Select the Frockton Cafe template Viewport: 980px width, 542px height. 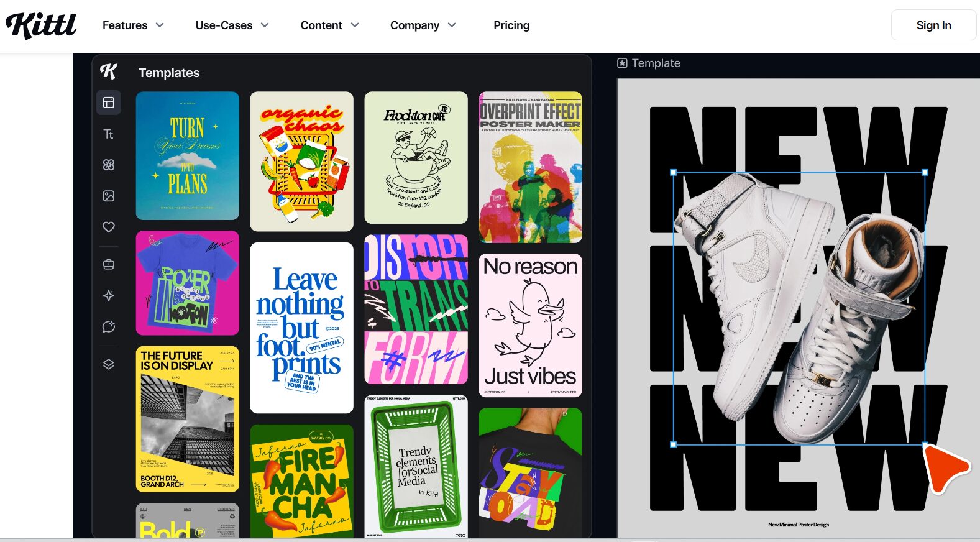tap(416, 158)
